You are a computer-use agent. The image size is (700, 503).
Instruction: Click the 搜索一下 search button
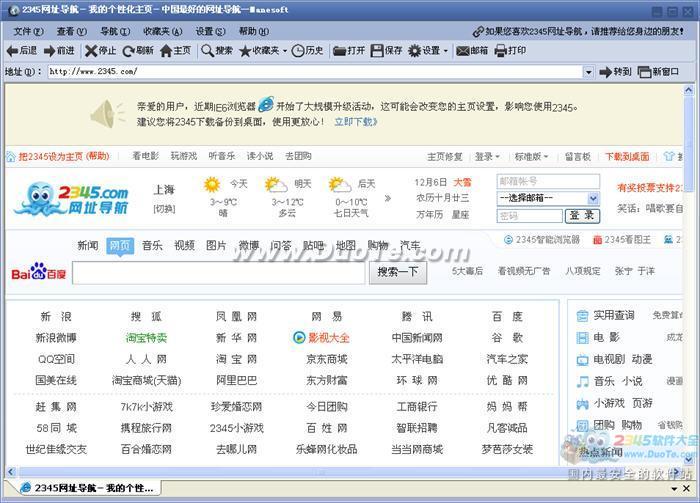[x=399, y=272]
